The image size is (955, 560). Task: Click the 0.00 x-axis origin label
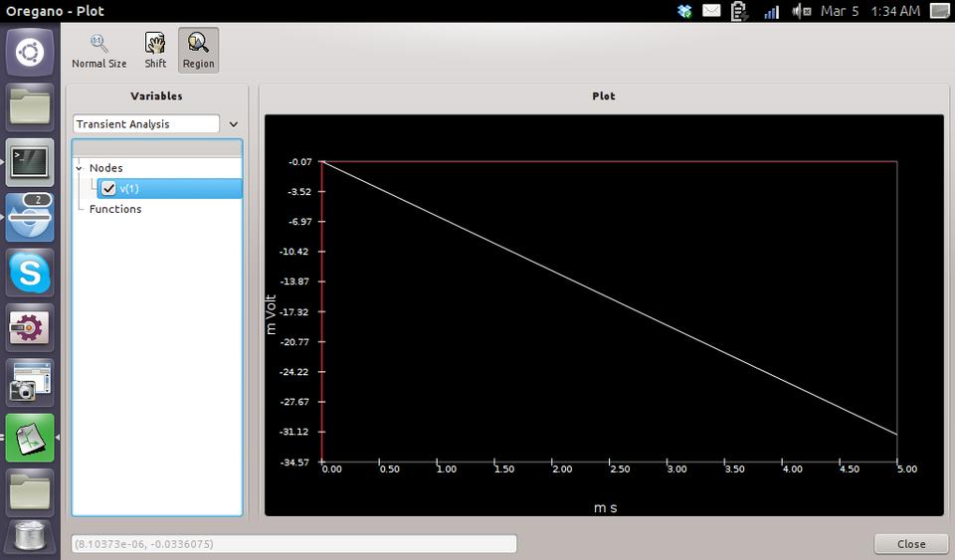pyautogui.click(x=332, y=468)
